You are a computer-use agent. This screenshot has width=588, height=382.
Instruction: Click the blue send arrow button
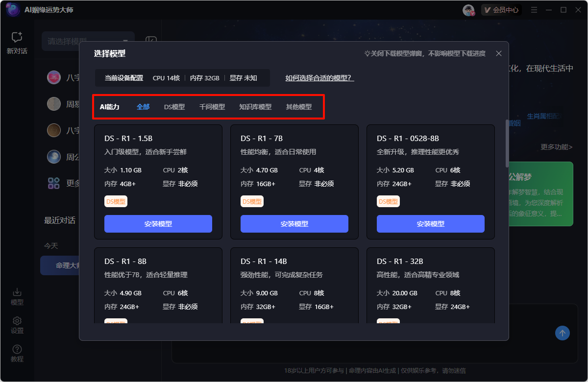562,334
